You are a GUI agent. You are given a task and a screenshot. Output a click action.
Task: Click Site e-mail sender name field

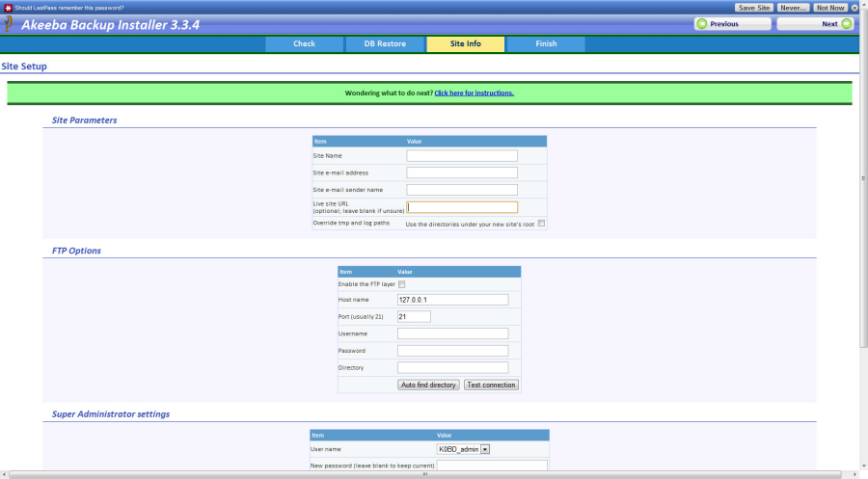pos(462,190)
